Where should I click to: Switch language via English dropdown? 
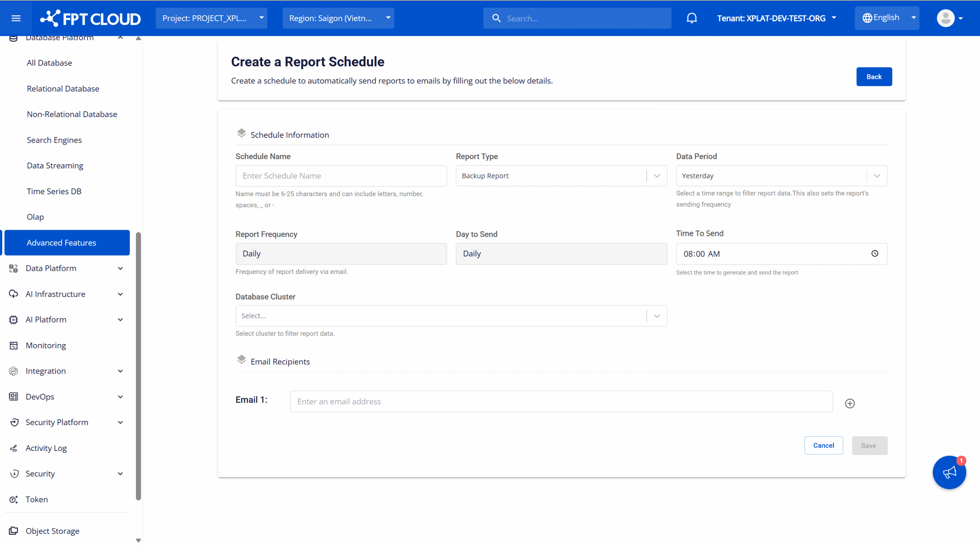click(887, 18)
